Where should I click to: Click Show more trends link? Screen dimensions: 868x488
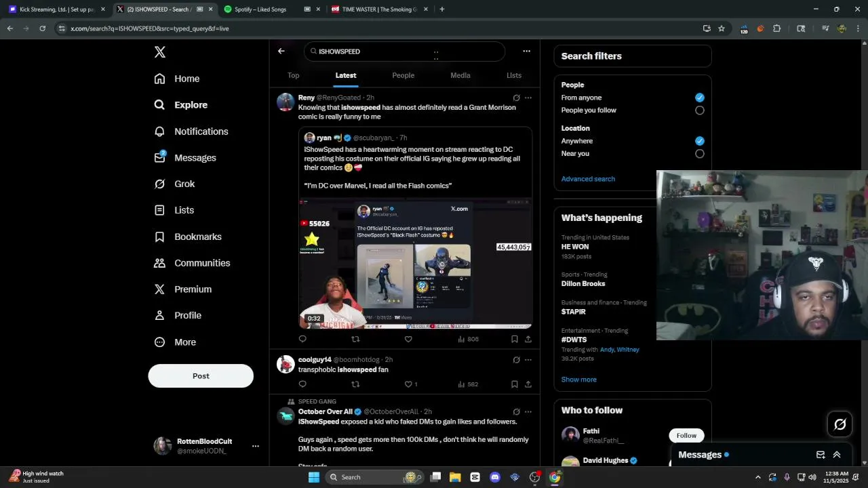tap(579, 380)
